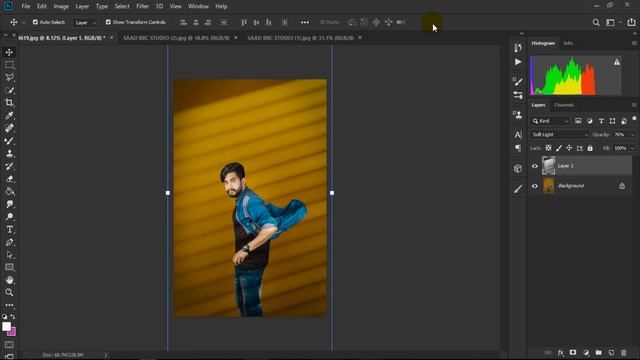Select the Eyedropper tool
The height and width of the screenshot is (360, 640).
click(x=9, y=116)
